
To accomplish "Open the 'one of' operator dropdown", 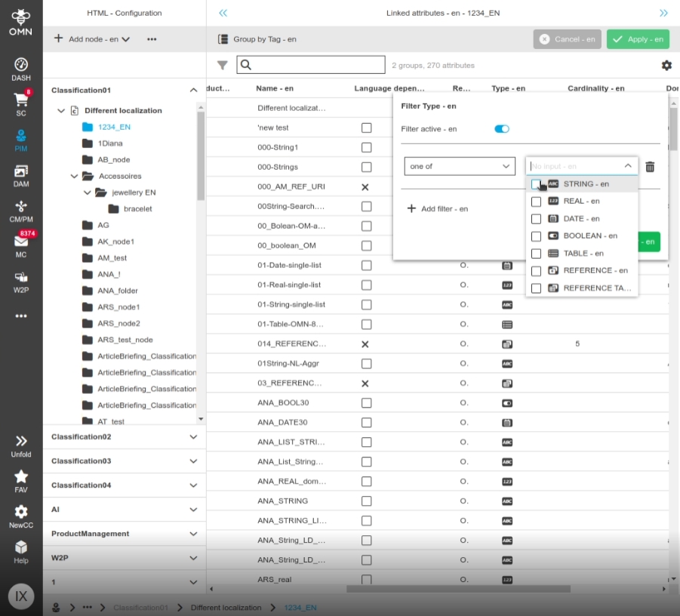I will (x=460, y=166).
